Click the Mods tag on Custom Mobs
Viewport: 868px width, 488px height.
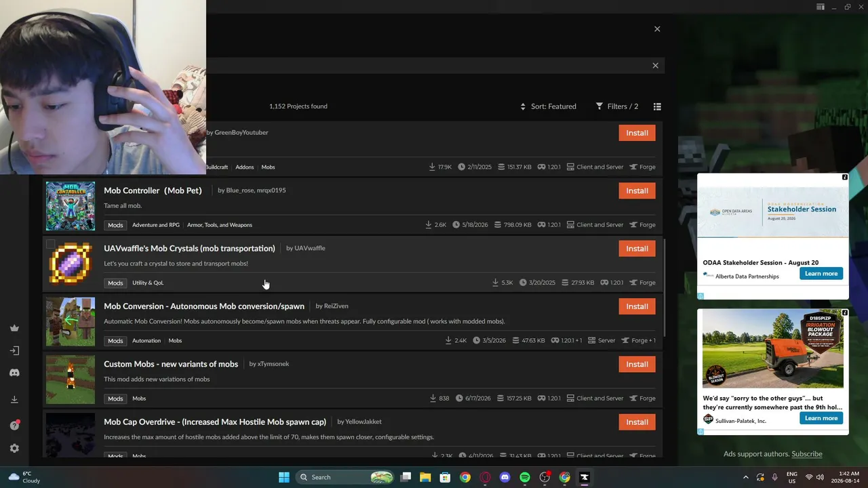(x=115, y=399)
